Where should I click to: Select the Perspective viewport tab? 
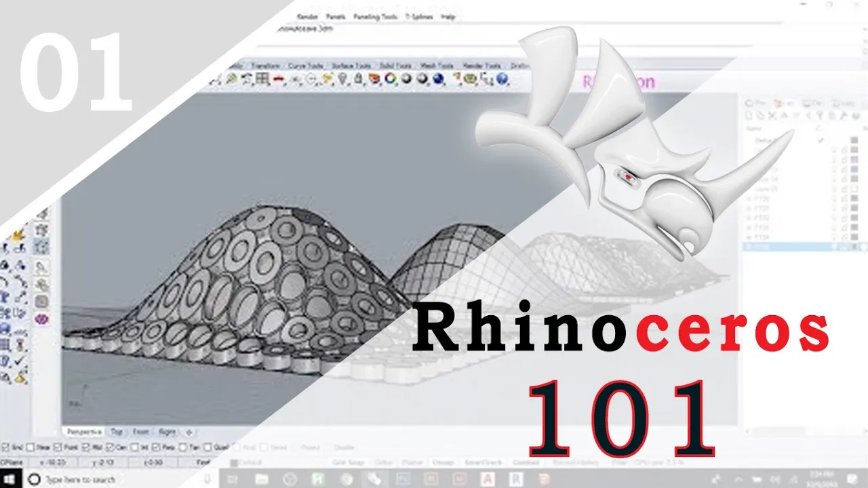[x=83, y=432]
